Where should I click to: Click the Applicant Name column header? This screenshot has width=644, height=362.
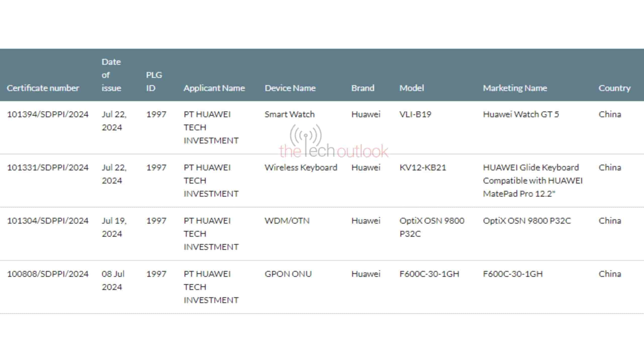[214, 88]
